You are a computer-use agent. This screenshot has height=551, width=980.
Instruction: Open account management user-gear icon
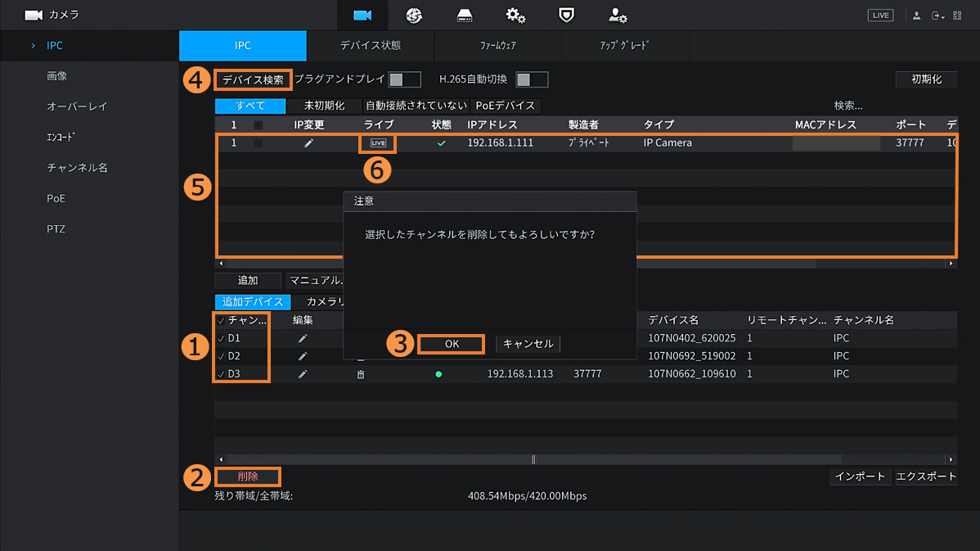point(618,15)
